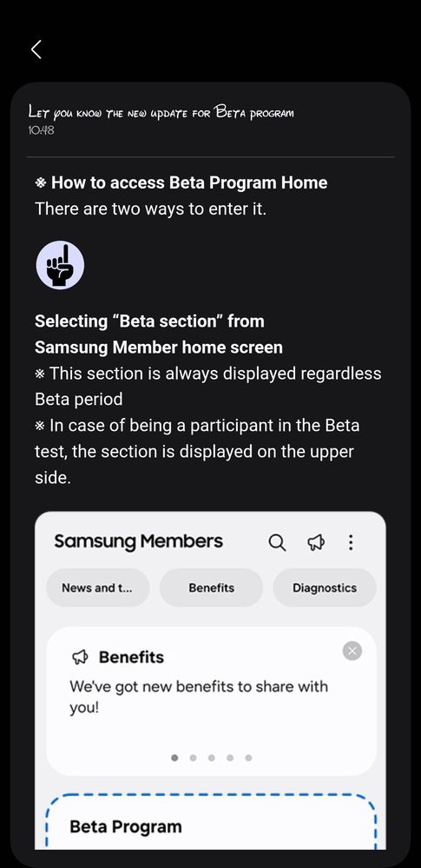The image size is (421, 868).
Task: Tap the back arrow icon
Action: pyautogui.click(x=36, y=50)
